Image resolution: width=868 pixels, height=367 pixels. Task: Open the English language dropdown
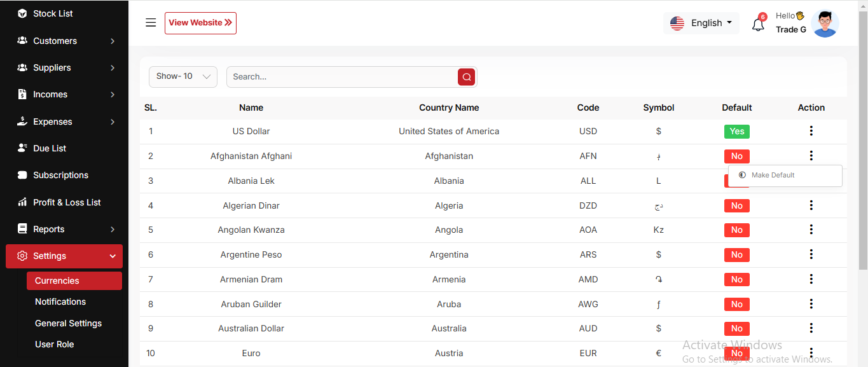[701, 23]
